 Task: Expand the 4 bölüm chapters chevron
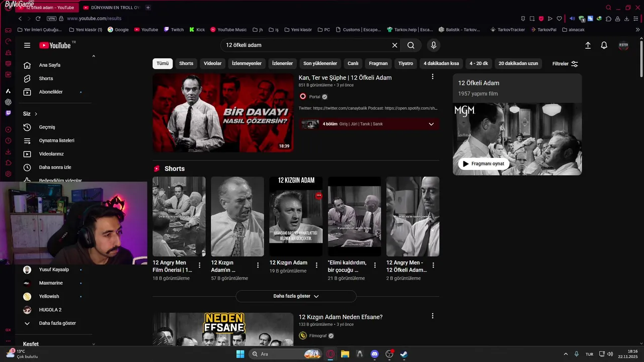(x=431, y=124)
